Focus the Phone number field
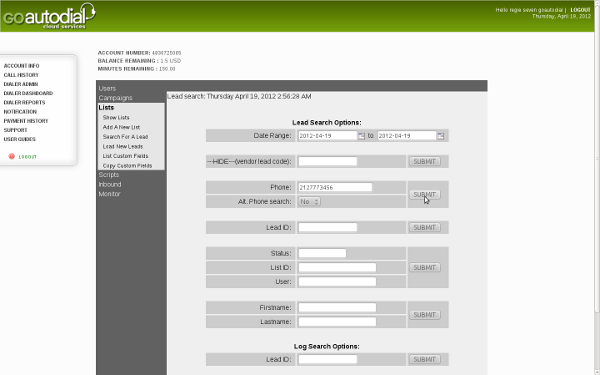 click(335, 187)
